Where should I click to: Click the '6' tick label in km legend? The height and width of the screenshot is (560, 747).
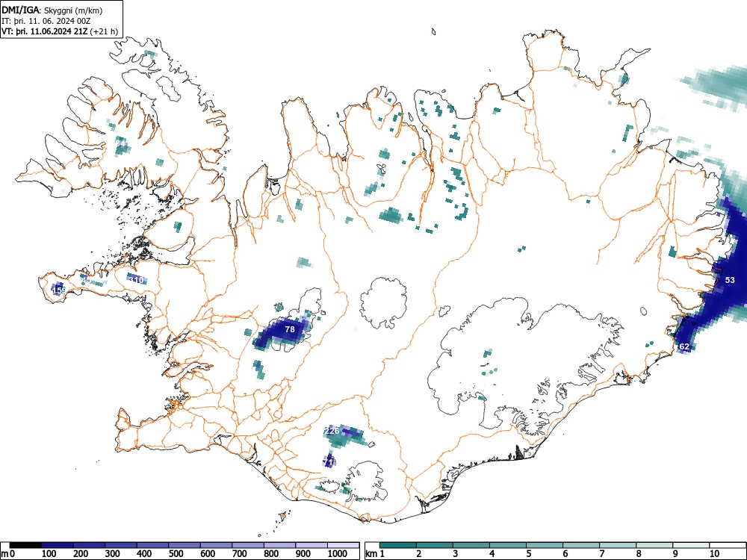pyautogui.click(x=565, y=554)
